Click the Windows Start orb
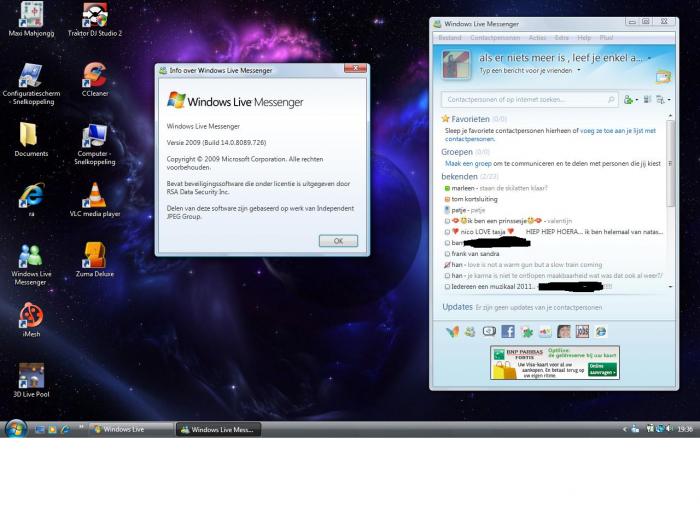Image resolution: width=700 pixels, height=518 pixels. (16, 429)
